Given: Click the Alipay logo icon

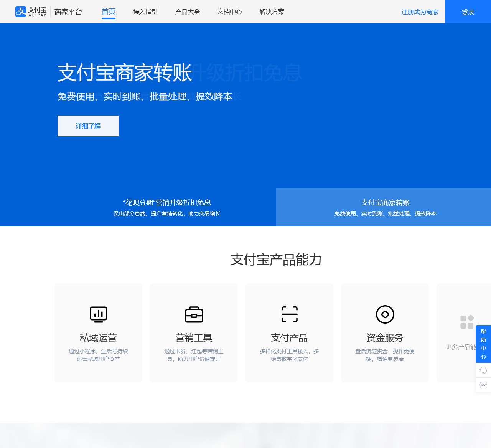Looking at the screenshot, I should (21, 12).
